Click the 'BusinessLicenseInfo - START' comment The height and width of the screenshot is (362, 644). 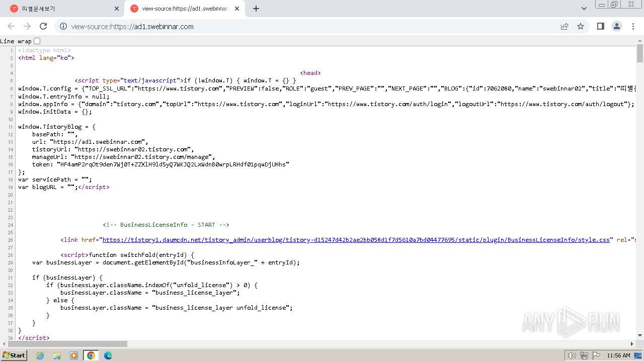click(166, 225)
